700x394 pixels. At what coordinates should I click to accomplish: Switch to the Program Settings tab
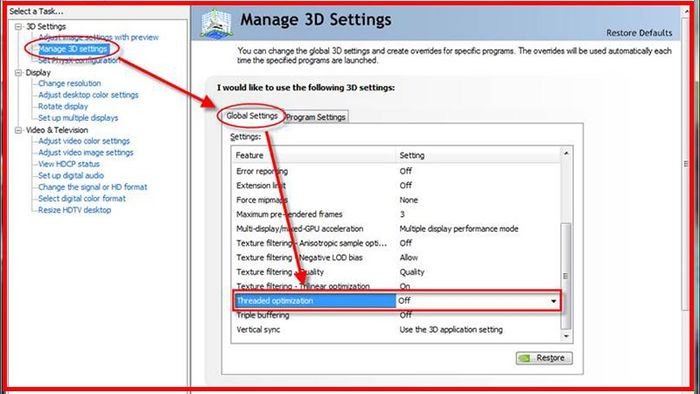[316, 117]
